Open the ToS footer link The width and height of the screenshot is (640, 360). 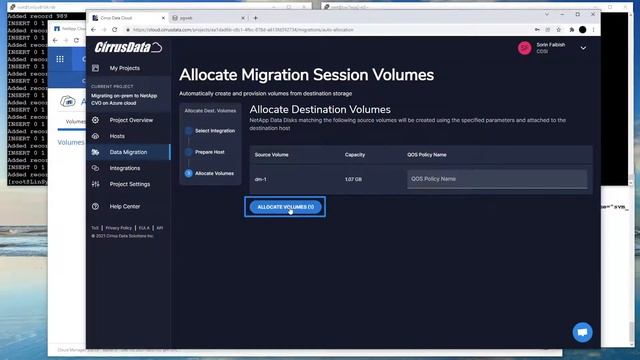(95, 228)
